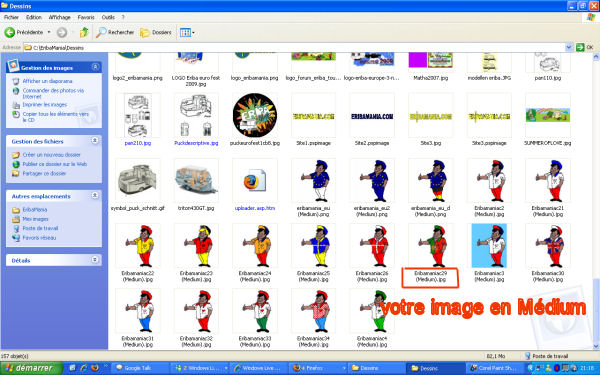Expand the address bar dropdown arrow

coord(569,47)
